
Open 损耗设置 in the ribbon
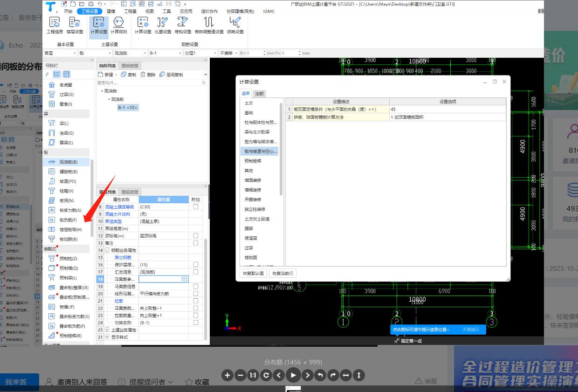(x=235, y=26)
